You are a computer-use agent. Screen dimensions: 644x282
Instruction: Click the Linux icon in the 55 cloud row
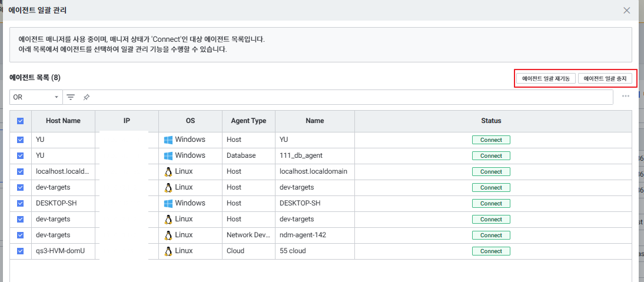point(168,251)
